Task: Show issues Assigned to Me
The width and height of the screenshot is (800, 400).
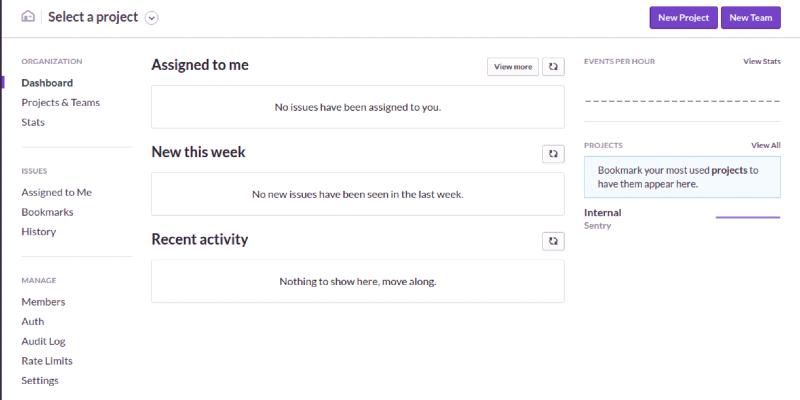Action: pyautogui.click(x=56, y=192)
